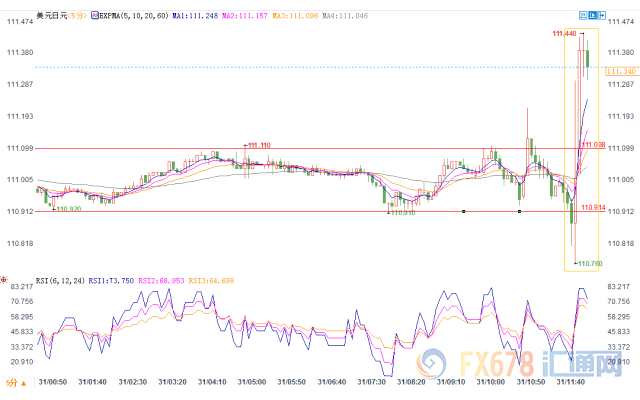The image size is (640, 400).
Task: Click the MA1:111.248 value
Action: pos(195,16)
